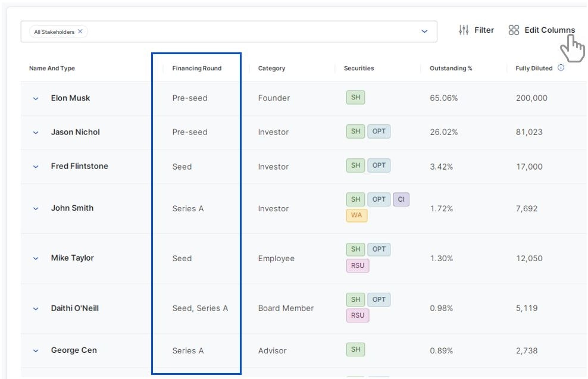This screenshot has width=588, height=379.
Task: Click inside the stakeholders filter field
Action: [238, 32]
